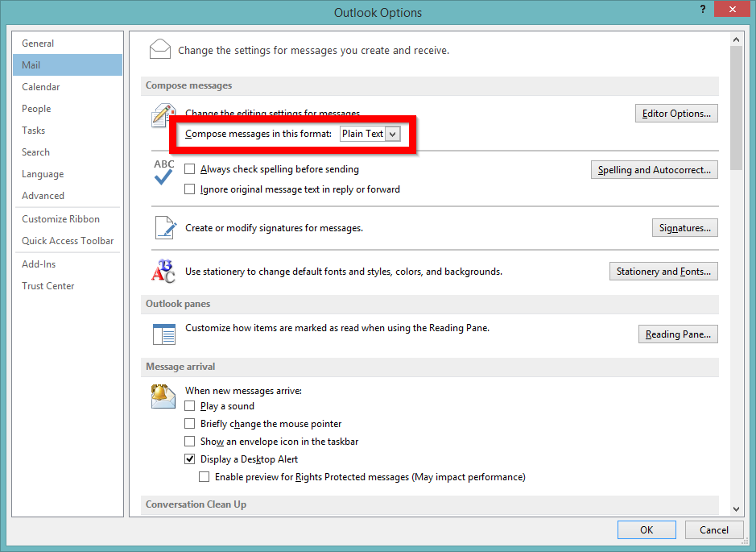Viewport: 756px width, 552px height.
Task: Click the Compose messages section header
Action: pos(430,85)
